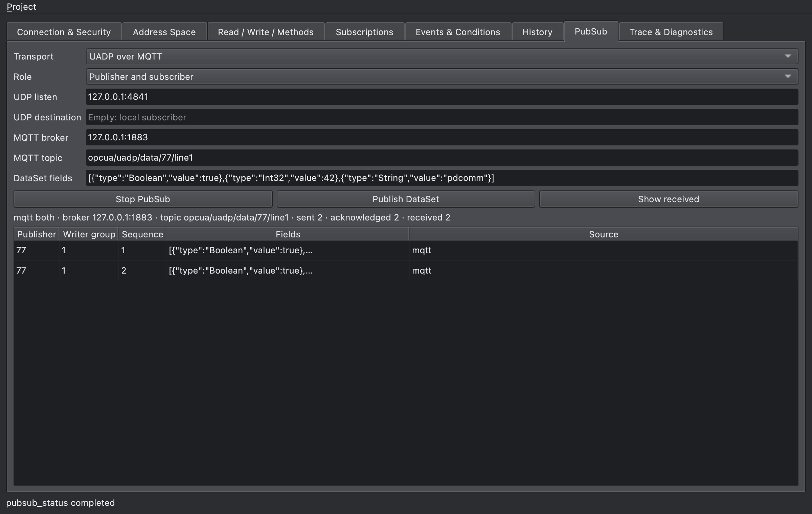Edit the MQTT broker field
Viewport: 812px width, 514px height.
click(x=442, y=138)
